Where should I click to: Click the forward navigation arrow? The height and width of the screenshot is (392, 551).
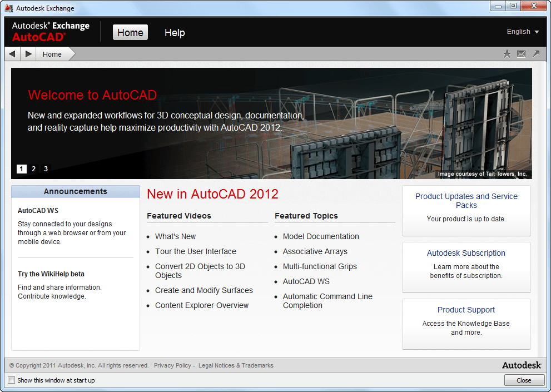pos(27,53)
